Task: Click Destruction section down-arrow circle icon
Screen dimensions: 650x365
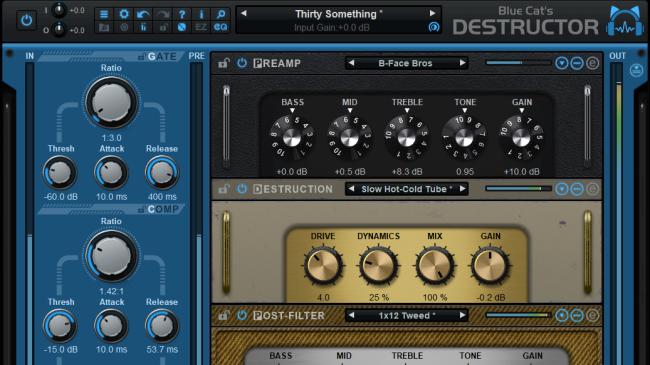Action: point(562,190)
